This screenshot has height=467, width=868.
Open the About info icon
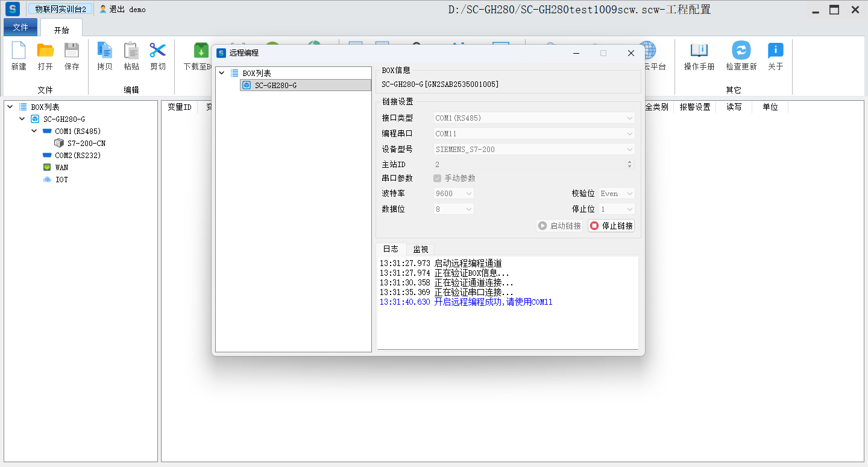(775, 51)
